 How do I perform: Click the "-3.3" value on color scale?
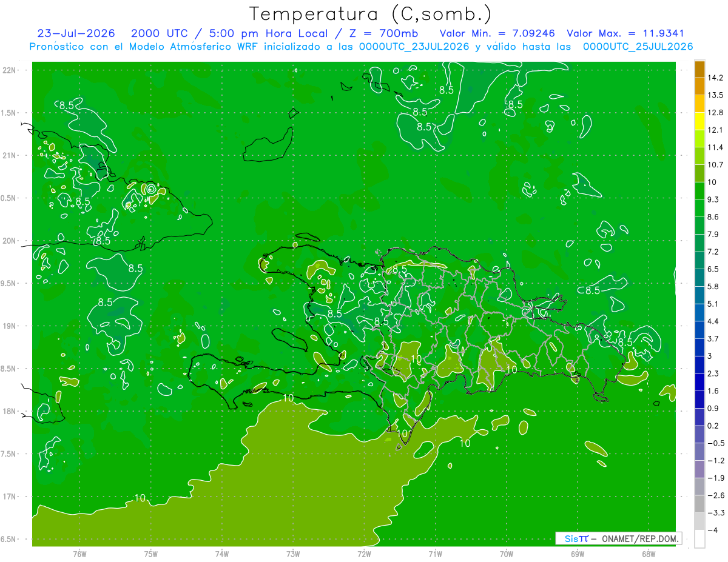tap(716, 513)
